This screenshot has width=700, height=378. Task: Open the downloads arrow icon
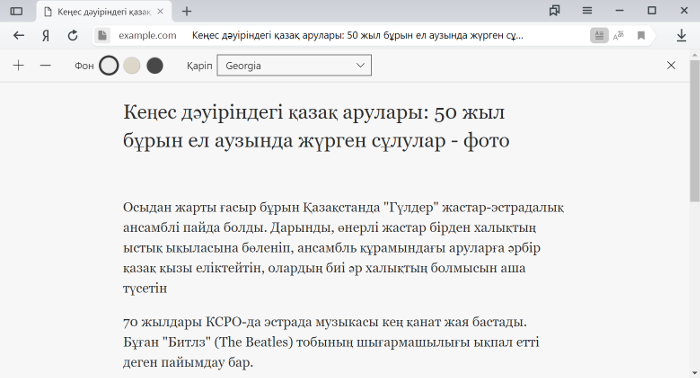tap(681, 35)
